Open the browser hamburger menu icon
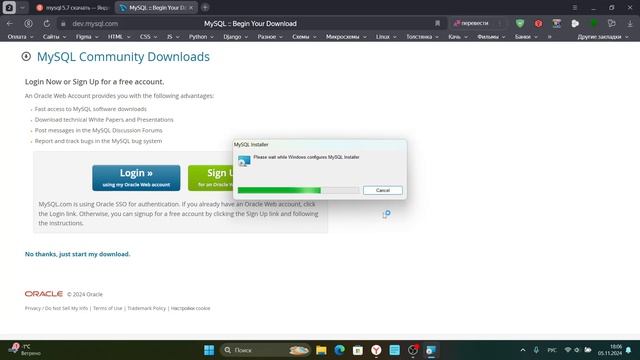 (x=574, y=7)
